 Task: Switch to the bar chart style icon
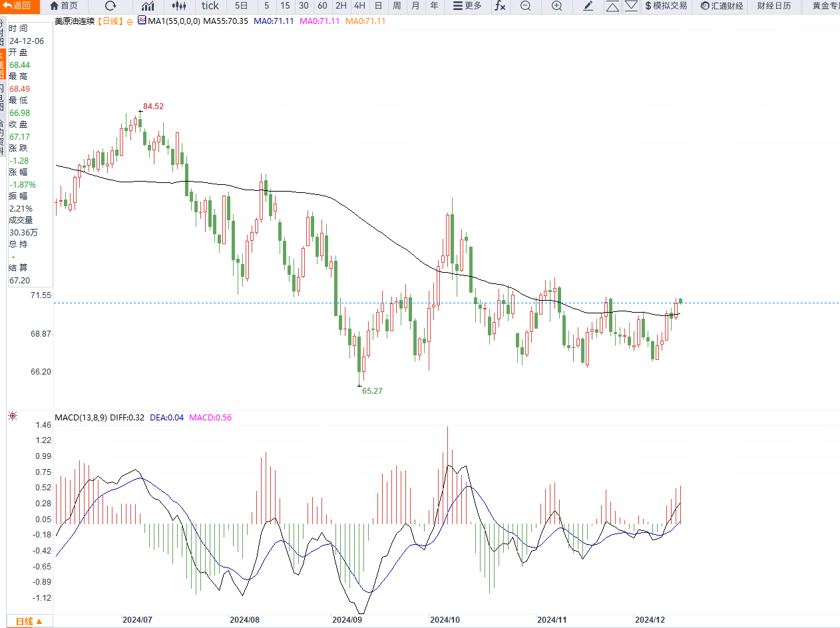pyautogui.click(x=148, y=6)
